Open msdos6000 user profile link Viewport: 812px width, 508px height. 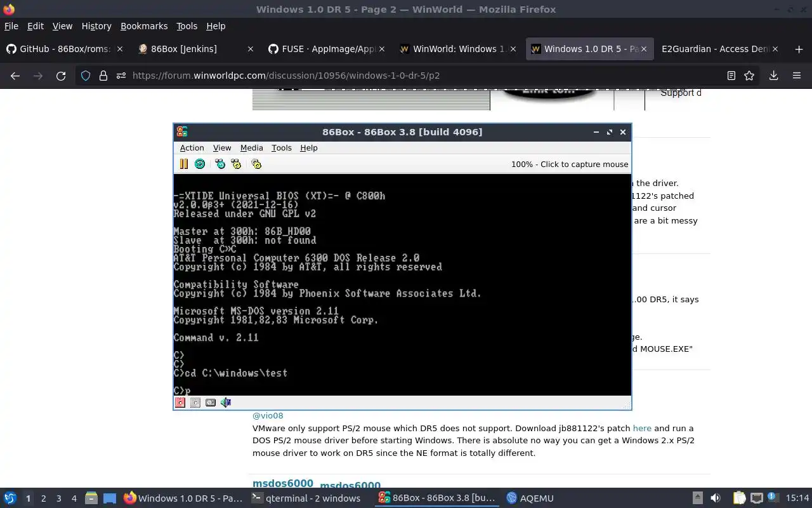coord(283,484)
